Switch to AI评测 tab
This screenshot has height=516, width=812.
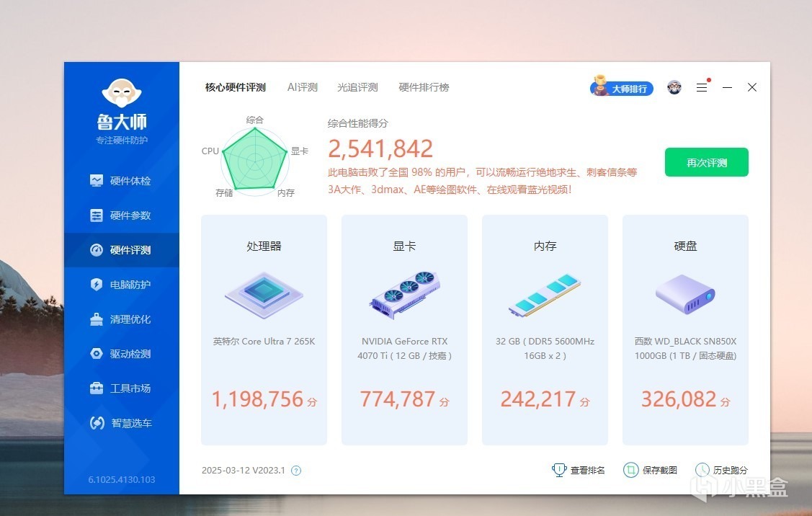pos(303,87)
